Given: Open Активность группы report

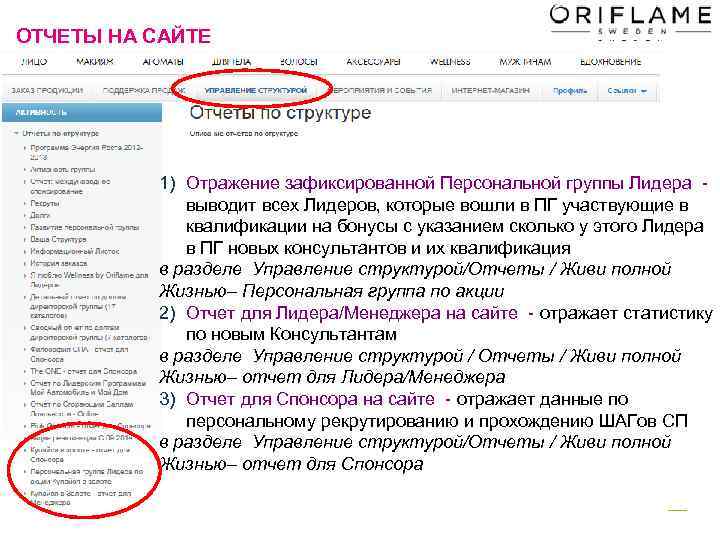Looking at the screenshot, I should (62, 169).
